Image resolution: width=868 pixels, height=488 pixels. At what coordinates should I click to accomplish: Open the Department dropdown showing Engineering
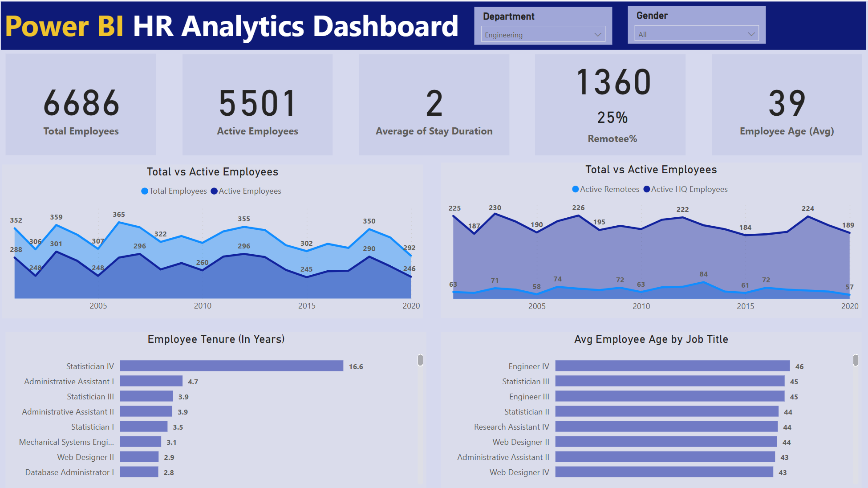[x=543, y=34]
